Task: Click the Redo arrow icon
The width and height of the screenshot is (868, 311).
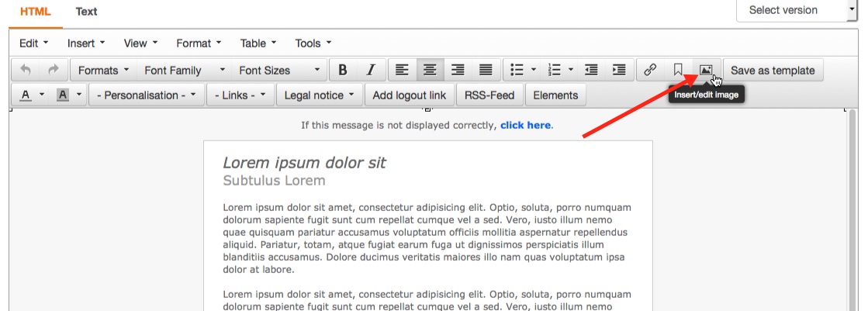Action: tap(54, 71)
